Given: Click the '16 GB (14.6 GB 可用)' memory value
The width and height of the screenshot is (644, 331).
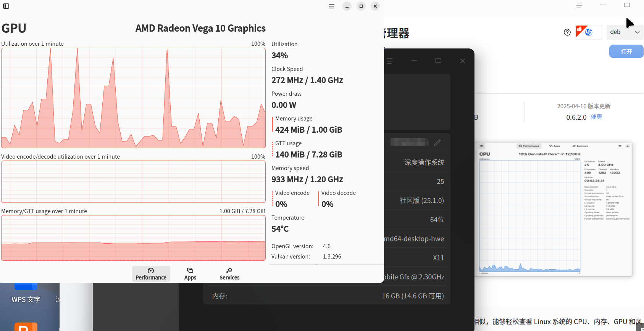Looking at the screenshot, I should point(413,296).
